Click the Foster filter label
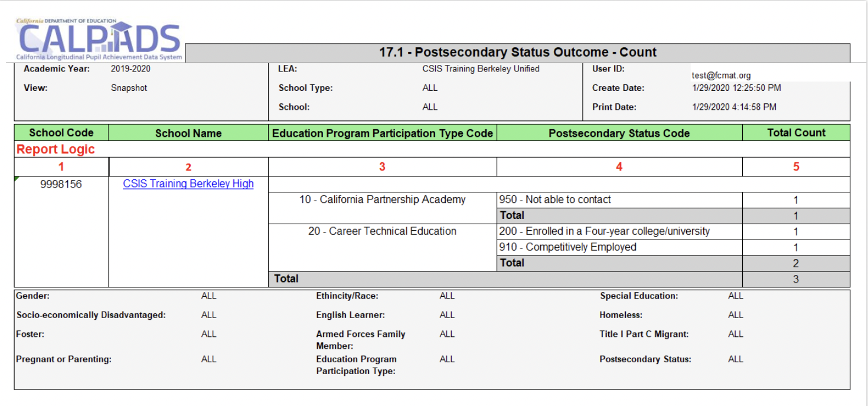 [x=30, y=334]
